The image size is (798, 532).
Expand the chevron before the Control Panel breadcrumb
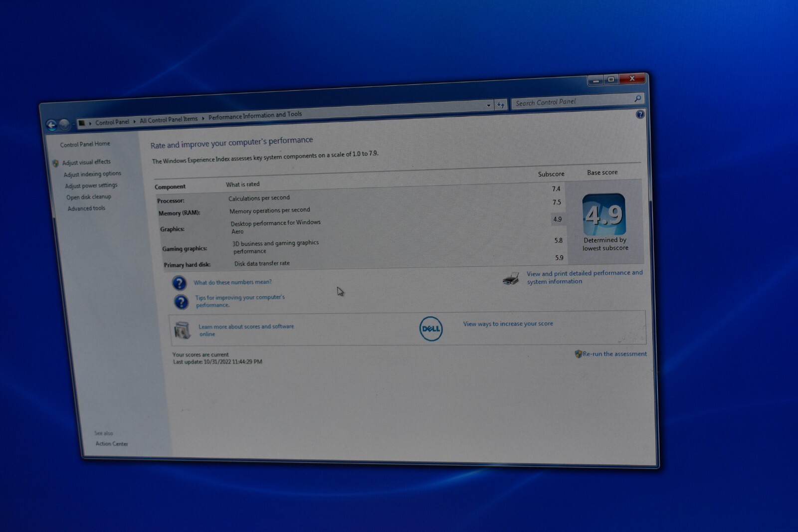point(90,123)
